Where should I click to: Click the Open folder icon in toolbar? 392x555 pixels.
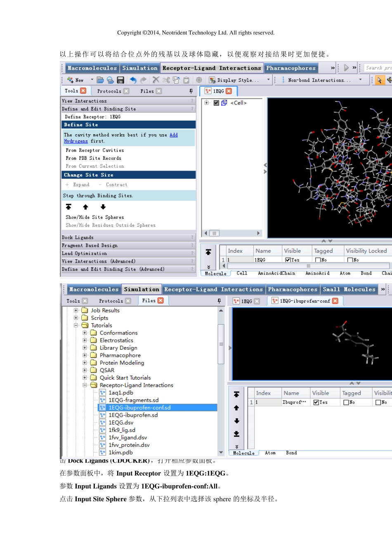[x=100, y=80]
